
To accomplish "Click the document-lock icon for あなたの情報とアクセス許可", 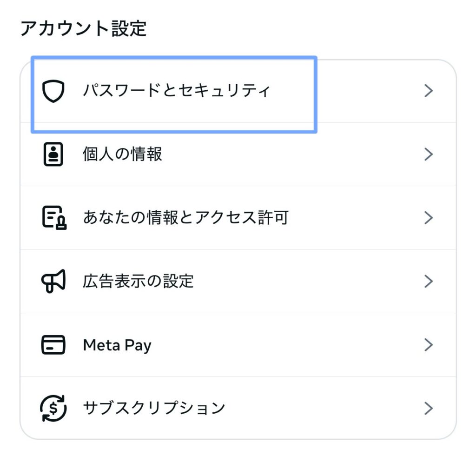I will tap(54, 218).
